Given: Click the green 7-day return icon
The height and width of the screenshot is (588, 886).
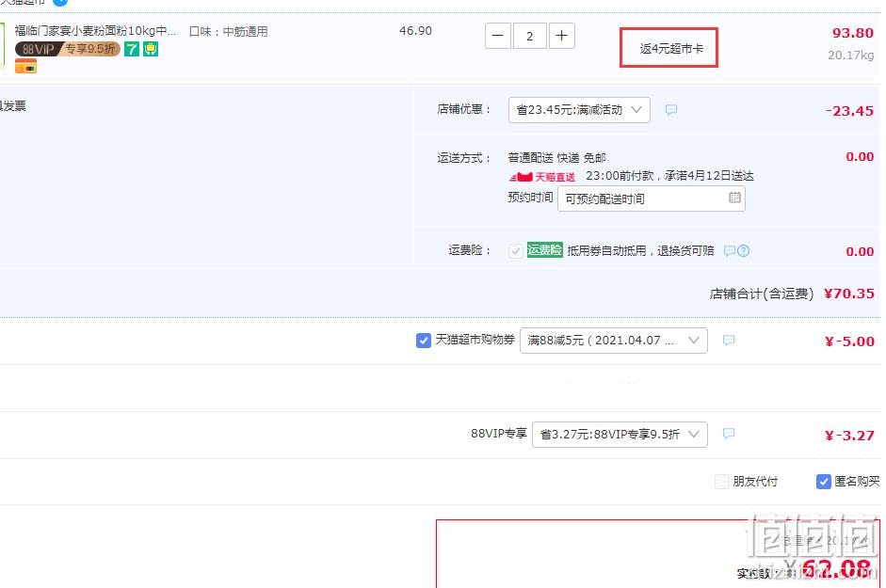Looking at the screenshot, I should point(132,49).
